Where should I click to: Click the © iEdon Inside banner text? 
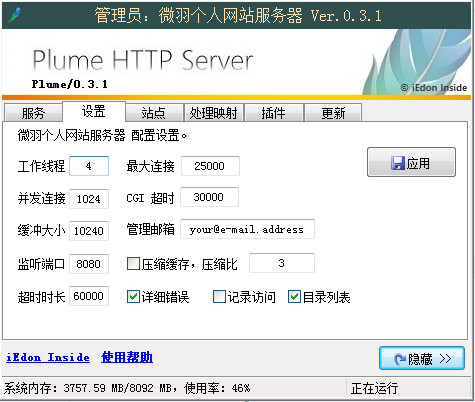(434, 88)
